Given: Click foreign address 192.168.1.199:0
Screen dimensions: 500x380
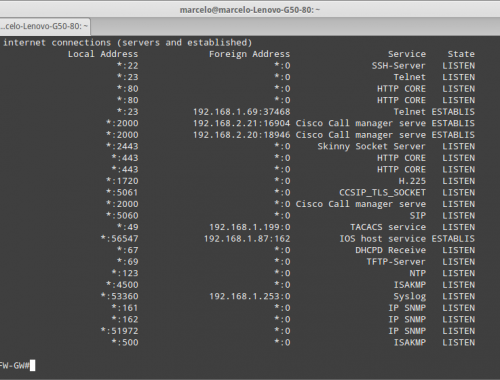Looking at the screenshot, I should point(250,227).
